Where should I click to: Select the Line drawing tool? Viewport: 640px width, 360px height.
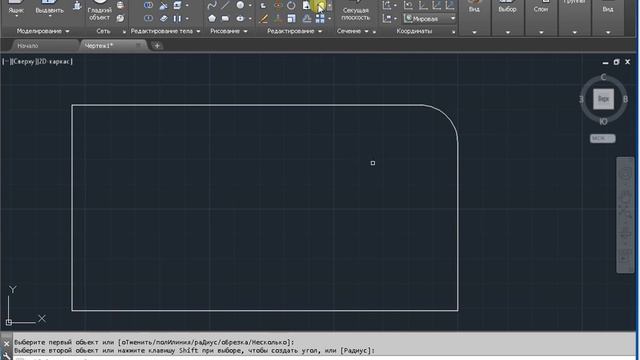pyautogui.click(x=225, y=5)
